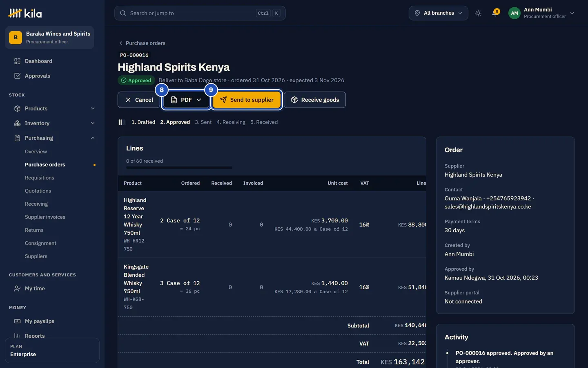Click the PDF dropdown chevron

point(199,100)
